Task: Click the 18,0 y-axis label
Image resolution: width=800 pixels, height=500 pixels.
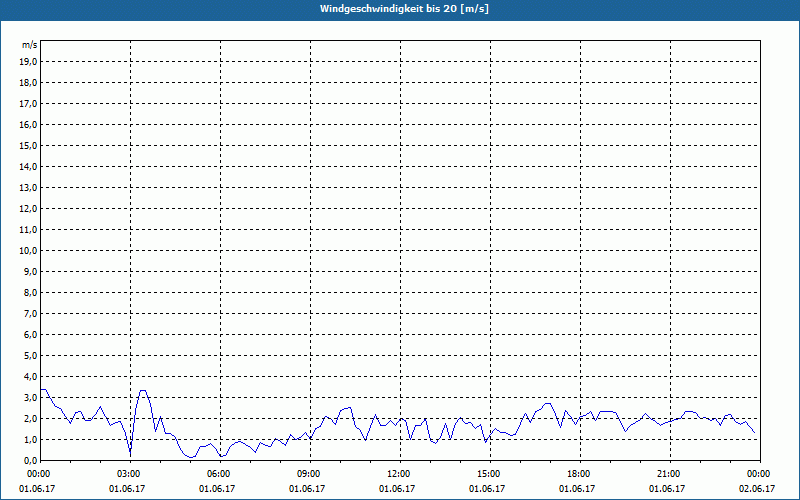Action: click(29, 83)
